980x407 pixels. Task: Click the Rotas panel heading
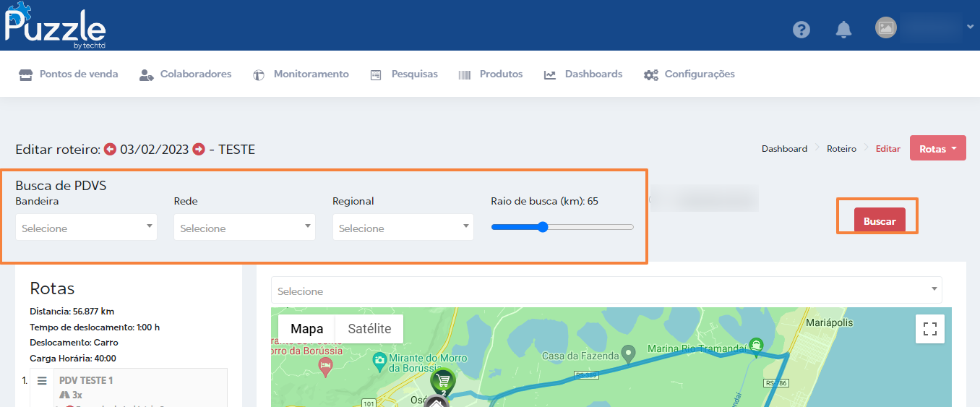pyautogui.click(x=52, y=288)
